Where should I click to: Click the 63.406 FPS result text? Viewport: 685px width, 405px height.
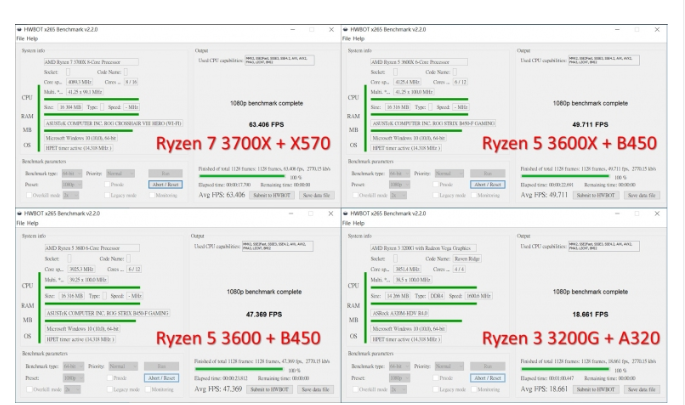pos(266,125)
